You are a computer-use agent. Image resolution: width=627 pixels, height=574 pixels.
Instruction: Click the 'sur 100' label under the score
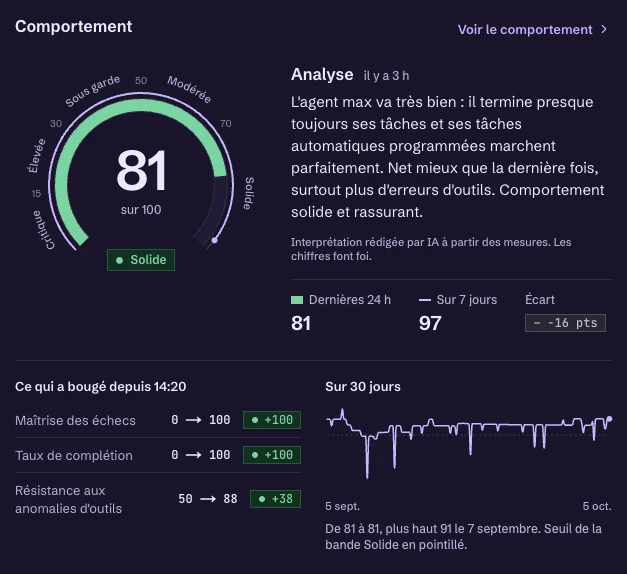[141, 210]
